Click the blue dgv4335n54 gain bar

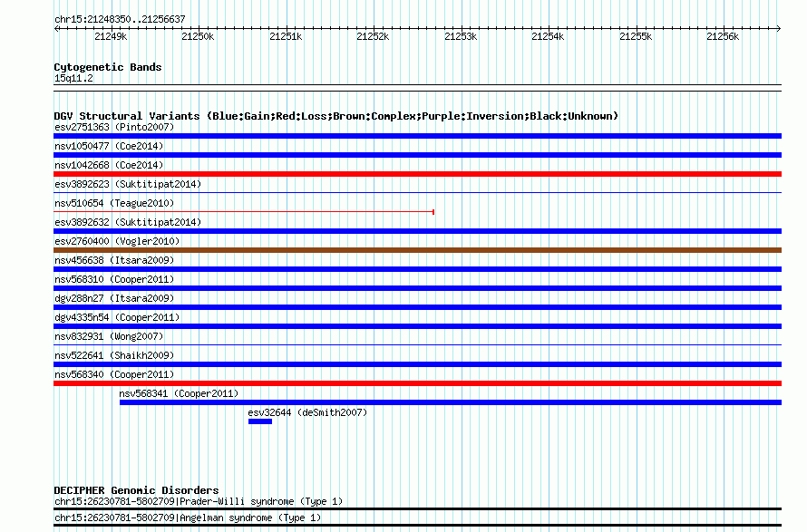417,326
